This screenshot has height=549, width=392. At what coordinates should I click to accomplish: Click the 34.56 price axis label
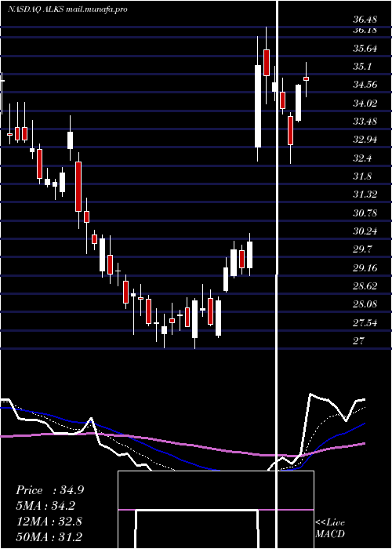point(365,85)
